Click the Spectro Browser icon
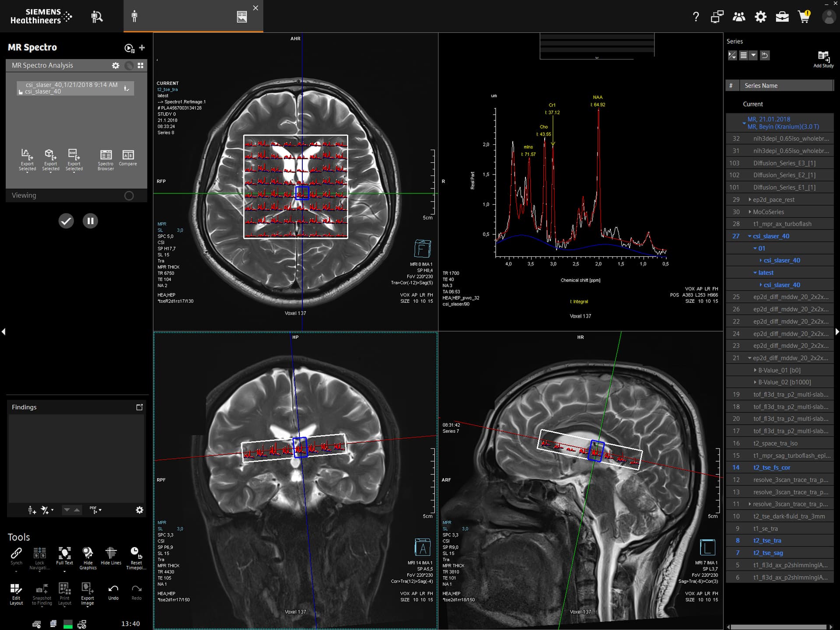The image size is (840, 630). coord(105,155)
